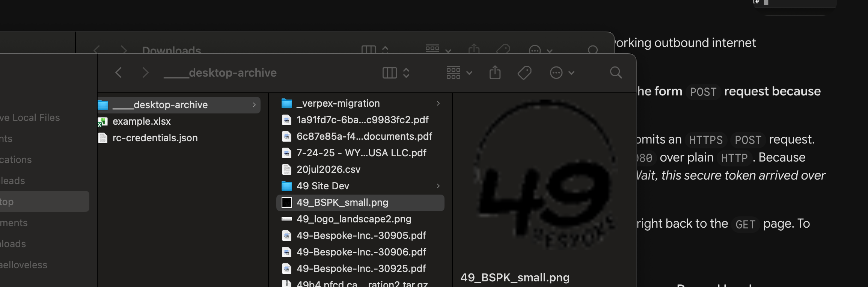
Task: Open the view switcher in desktop-archive toolbar
Action: tap(396, 73)
